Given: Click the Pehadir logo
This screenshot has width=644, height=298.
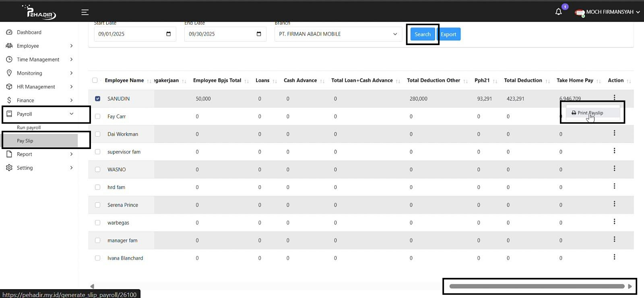Looking at the screenshot, I should point(40,12).
